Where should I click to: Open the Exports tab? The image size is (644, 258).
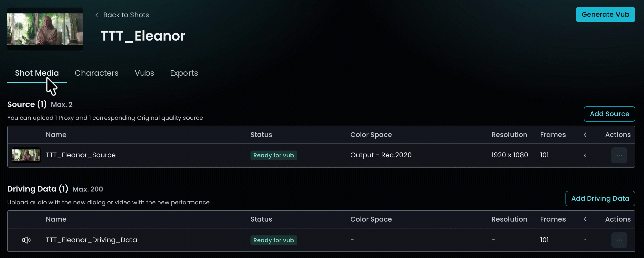184,73
